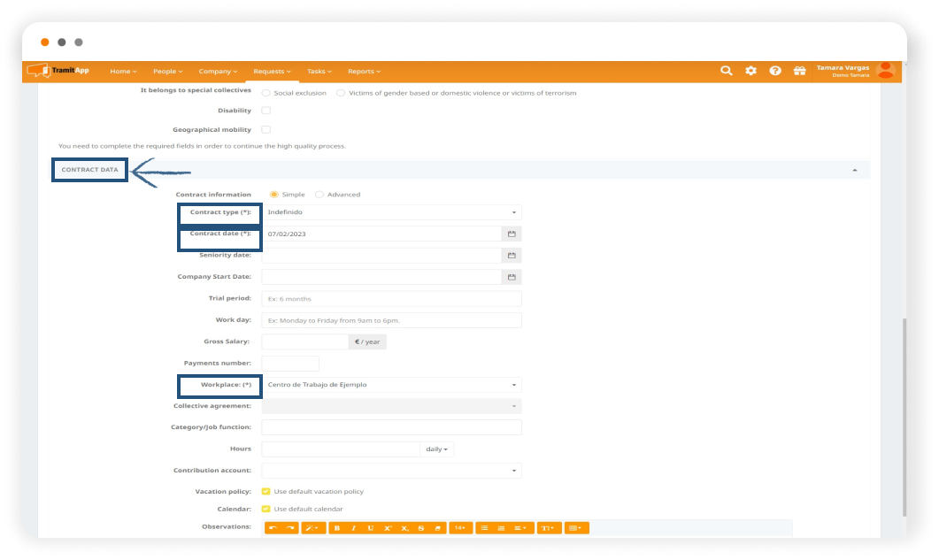Expand the Workplace dropdown

392,385
